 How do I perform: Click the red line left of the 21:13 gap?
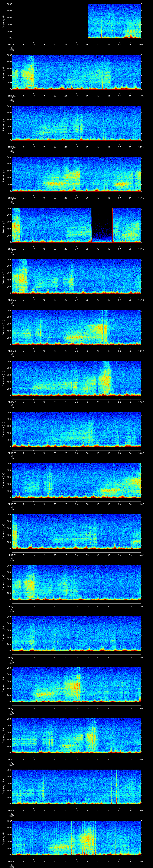(x=91, y=225)
